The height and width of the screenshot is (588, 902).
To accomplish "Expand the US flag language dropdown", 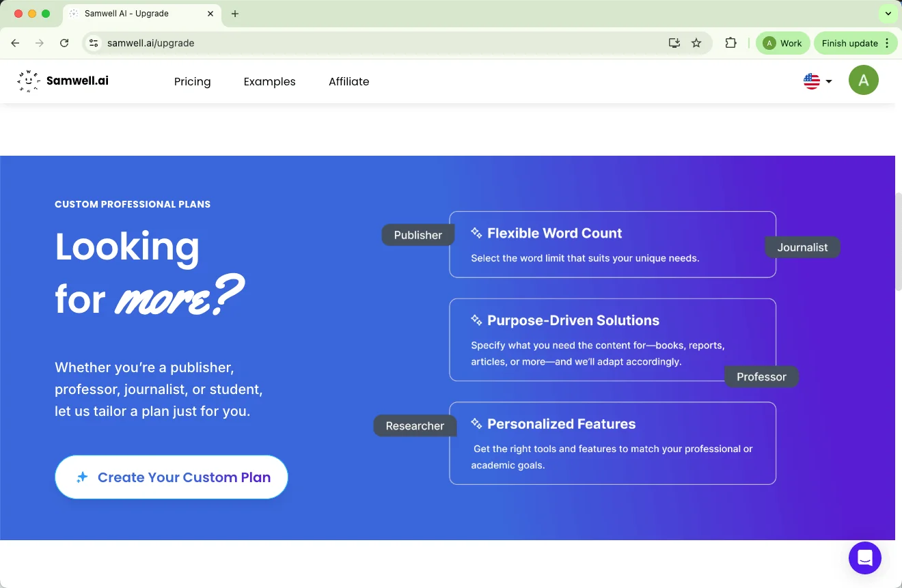I will tap(817, 81).
